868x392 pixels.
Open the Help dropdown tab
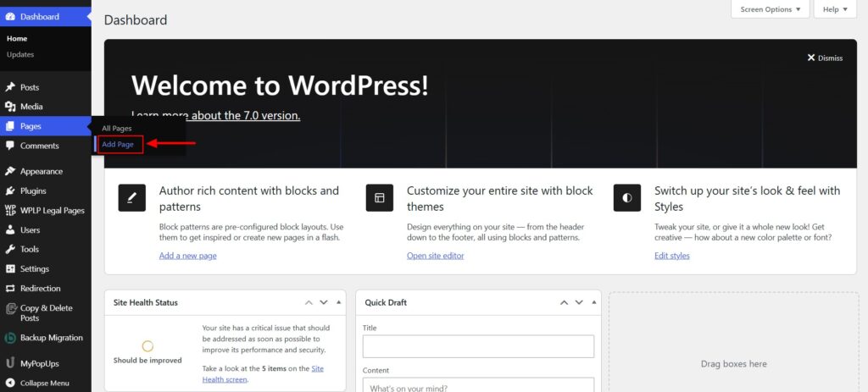(x=835, y=9)
